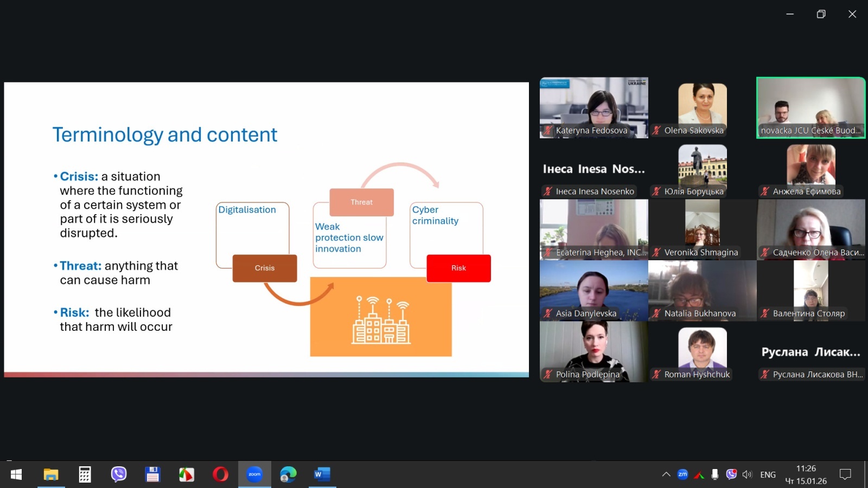Open Microsoft Edge from the taskbar
This screenshot has width=868, height=488.
(288, 474)
